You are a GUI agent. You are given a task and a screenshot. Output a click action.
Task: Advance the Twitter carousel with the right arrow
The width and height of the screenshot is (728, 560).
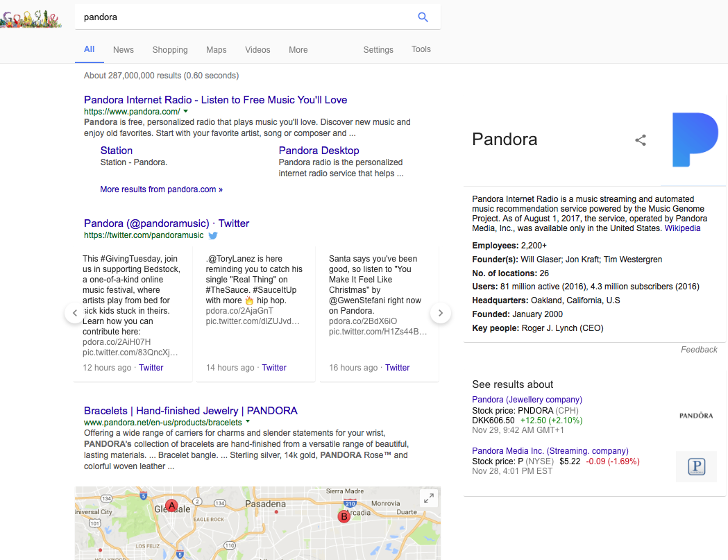click(440, 313)
